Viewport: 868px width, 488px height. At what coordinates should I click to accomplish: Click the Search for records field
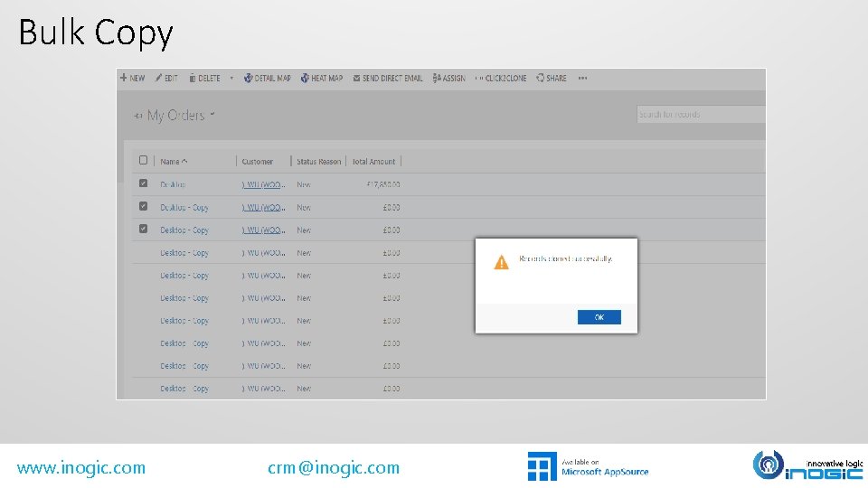point(701,114)
